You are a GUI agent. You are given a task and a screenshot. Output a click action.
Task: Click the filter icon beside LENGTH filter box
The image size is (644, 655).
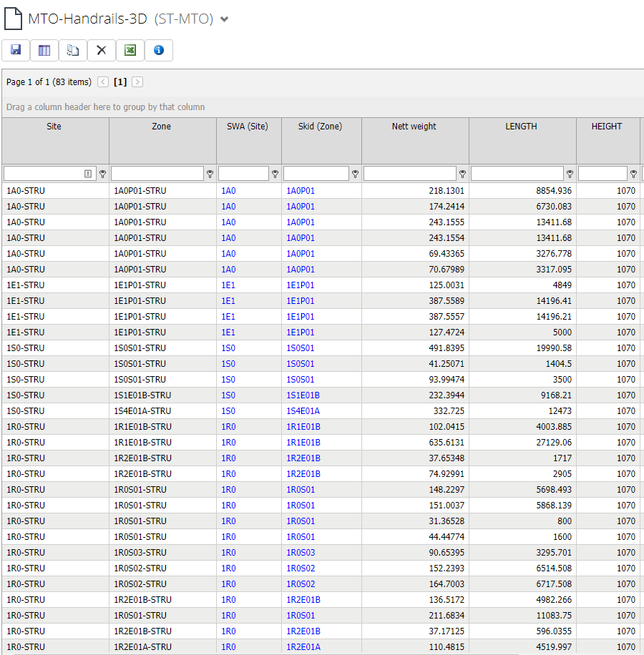pos(570,174)
